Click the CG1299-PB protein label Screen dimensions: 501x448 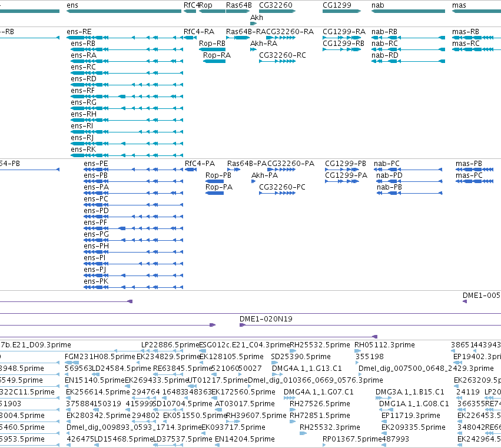346,164
